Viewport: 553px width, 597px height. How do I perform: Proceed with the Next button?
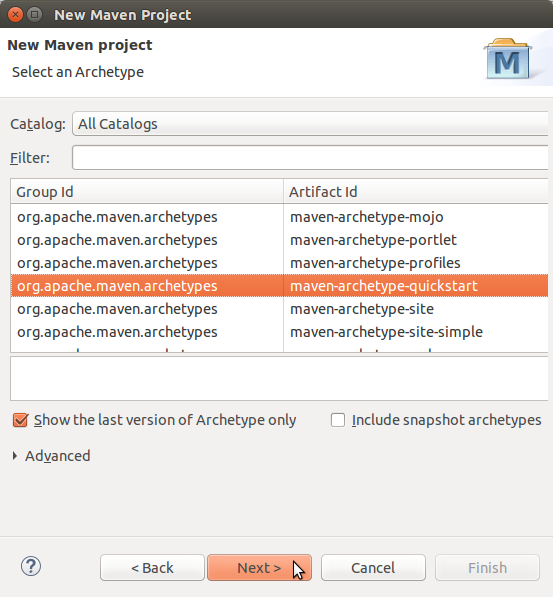(259, 568)
